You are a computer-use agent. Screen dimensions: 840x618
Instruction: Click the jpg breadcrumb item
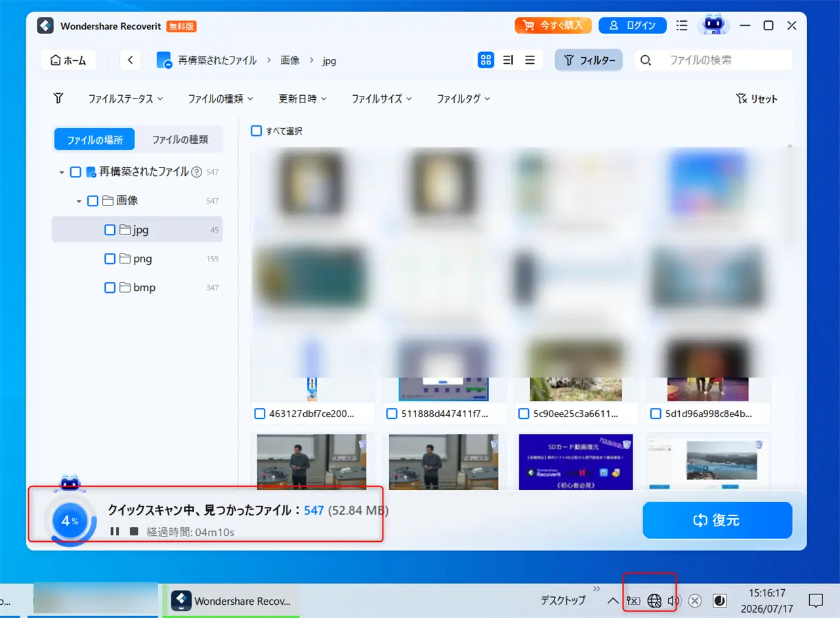click(x=329, y=61)
